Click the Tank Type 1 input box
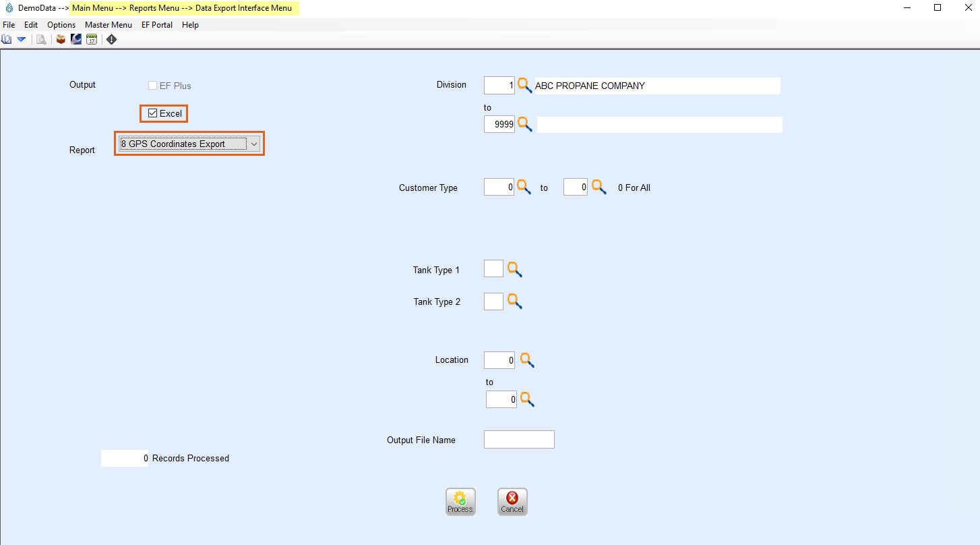The width and height of the screenshot is (980, 545). tap(493, 268)
